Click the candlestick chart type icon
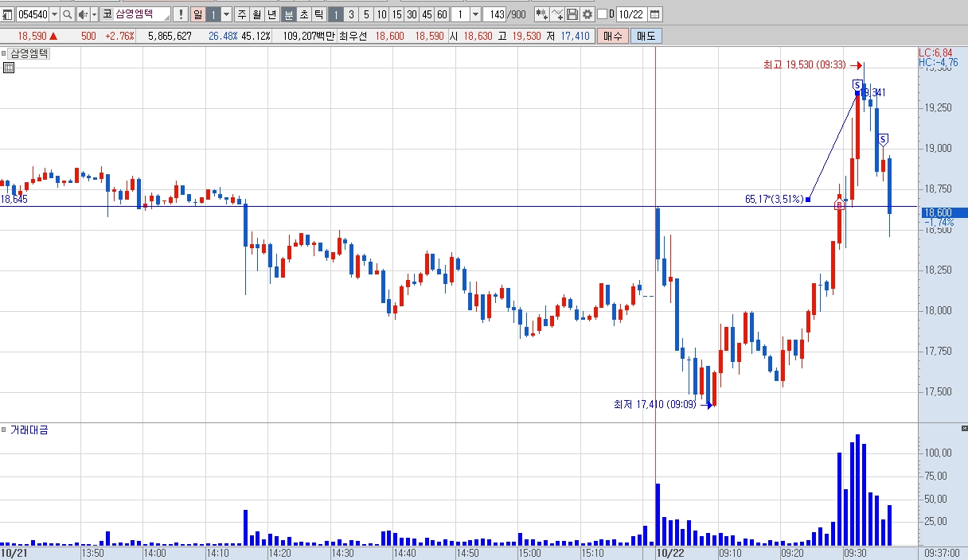The image size is (968, 560). click(542, 14)
